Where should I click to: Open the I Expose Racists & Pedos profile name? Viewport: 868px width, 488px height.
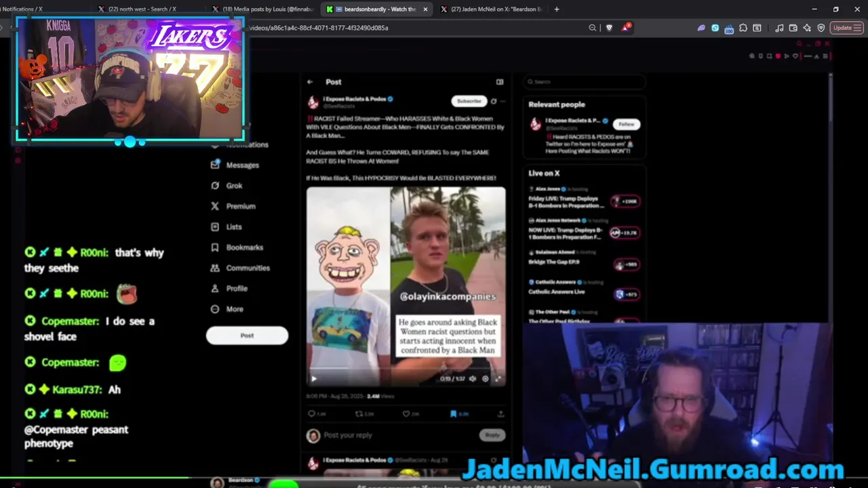[354, 99]
